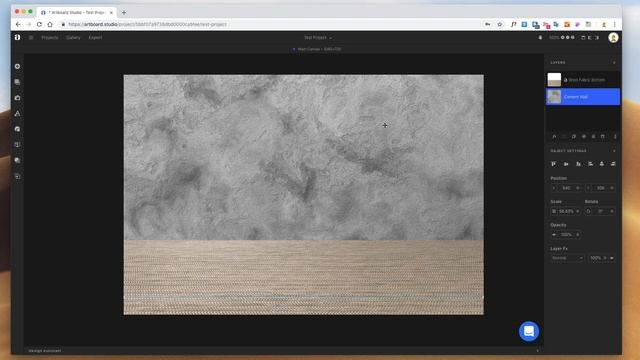
Task: Toggle the leftmost layout icon beside zoom controls
Action: coord(583,38)
